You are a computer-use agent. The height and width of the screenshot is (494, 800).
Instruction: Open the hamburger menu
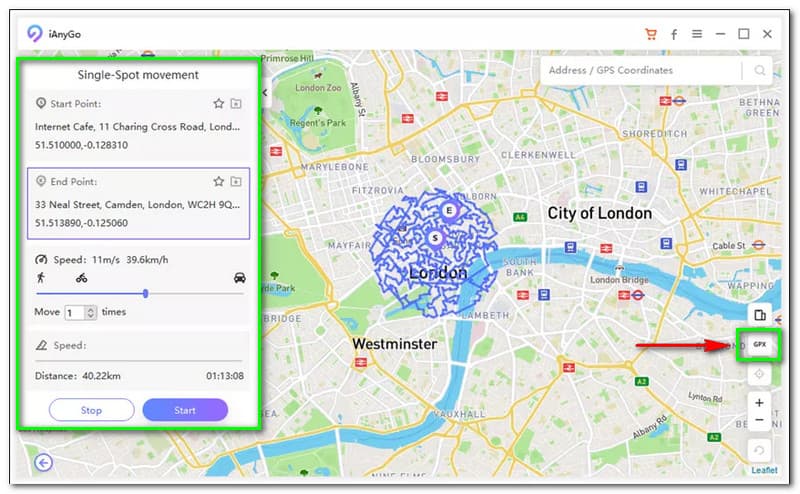tap(697, 34)
